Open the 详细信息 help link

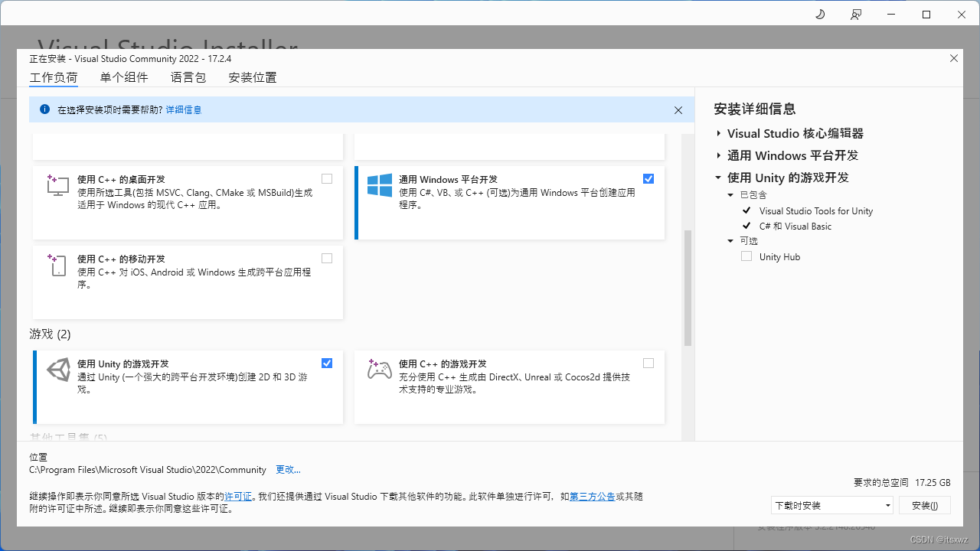[184, 110]
